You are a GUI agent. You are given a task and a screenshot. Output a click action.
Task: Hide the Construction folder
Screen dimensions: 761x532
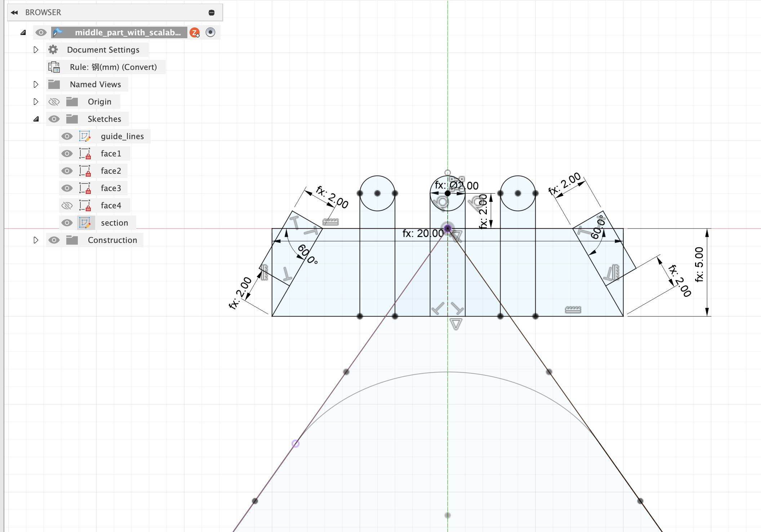pyautogui.click(x=54, y=240)
